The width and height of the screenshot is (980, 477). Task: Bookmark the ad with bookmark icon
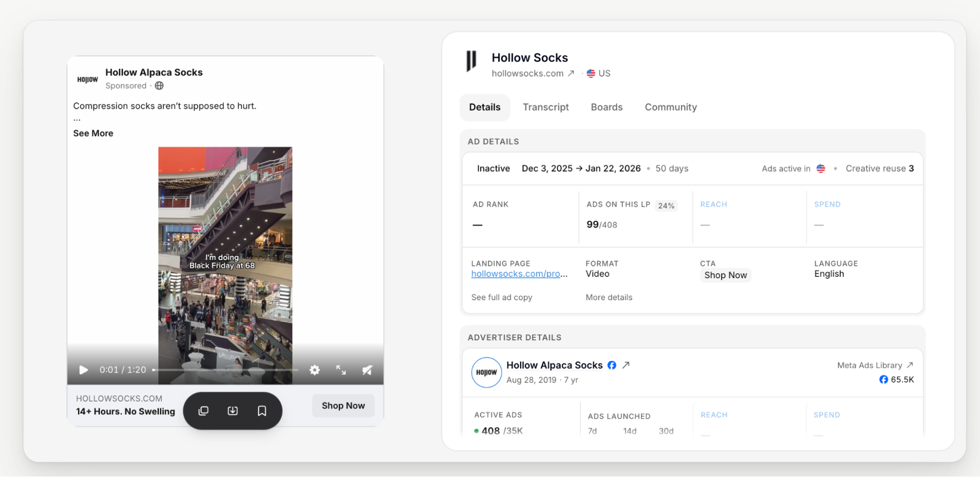pyautogui.click(x=262, y=411)
